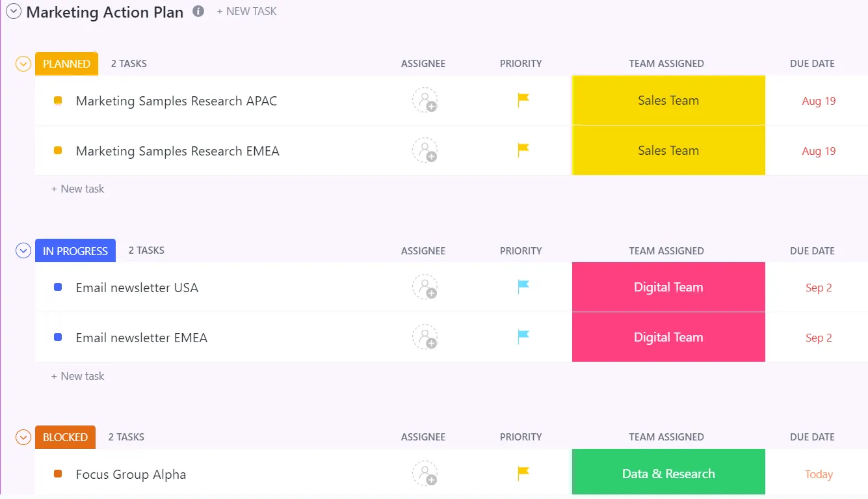Collapse the PLANNED group chevron
This screenshot has height=499, width=868.
pos(23,64)
